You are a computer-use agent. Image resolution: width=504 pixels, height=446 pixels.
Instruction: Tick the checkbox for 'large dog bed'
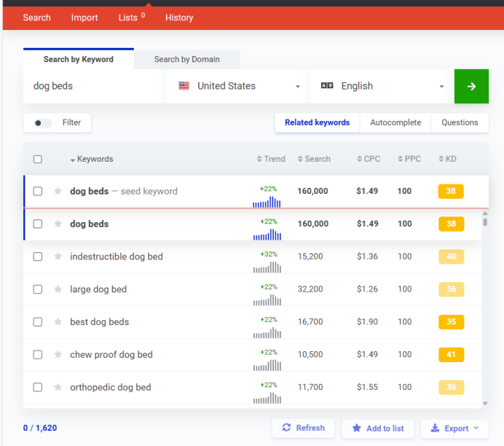tap(38, 289)
